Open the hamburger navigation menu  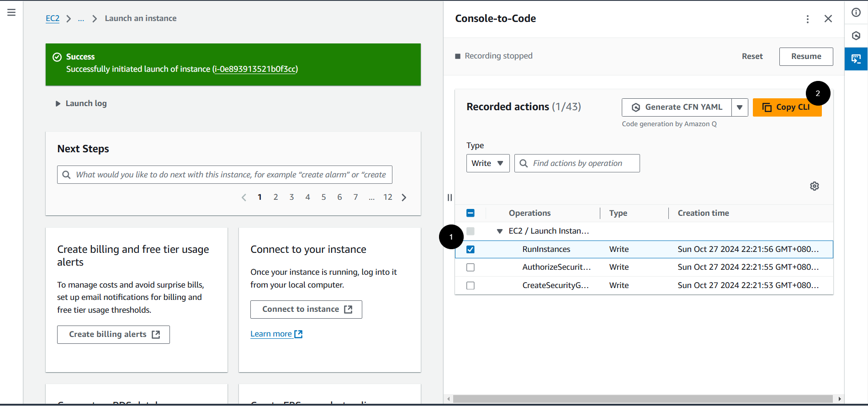click(x=11, y=12)
